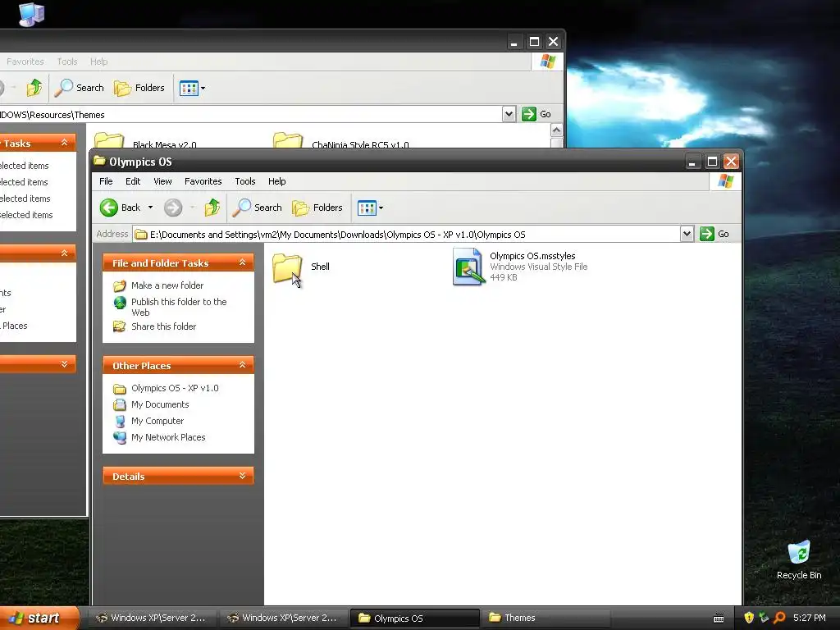840x630 pixels.
Task: Open Search in Olympics OS window toolbar
Action: (257, 208)
